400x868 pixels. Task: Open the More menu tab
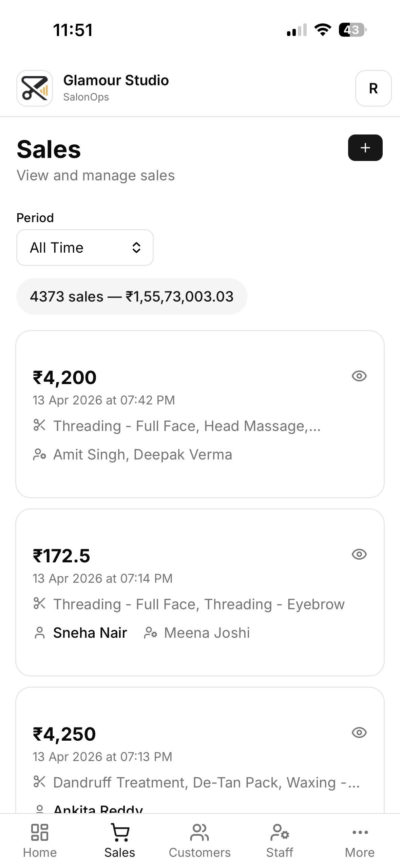(x=360, y=840)
